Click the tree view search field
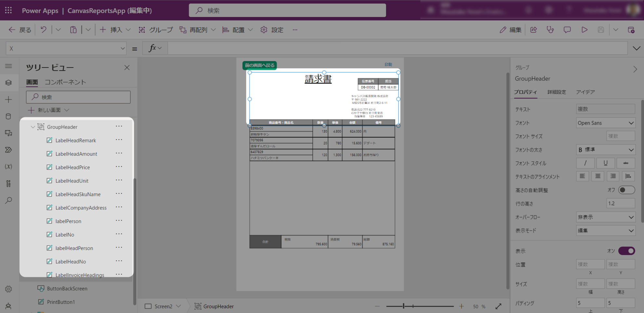The width and height of the screenshot is (644, 313). pos(78,97)
